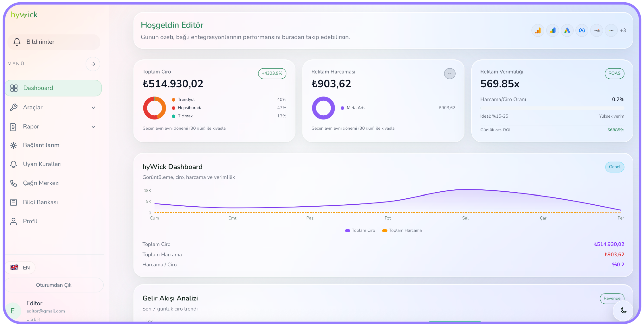The height and width of the screenshot is (326, 644).
Task: Click the İdeal: %15-25 text
Action: (x=494, y=116)
